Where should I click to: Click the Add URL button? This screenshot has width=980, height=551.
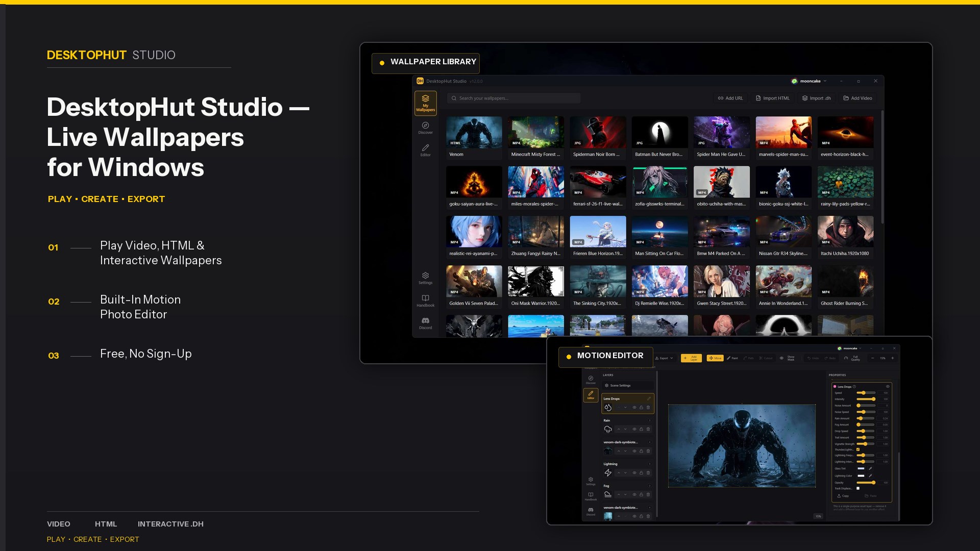click(x=730, y=98)
